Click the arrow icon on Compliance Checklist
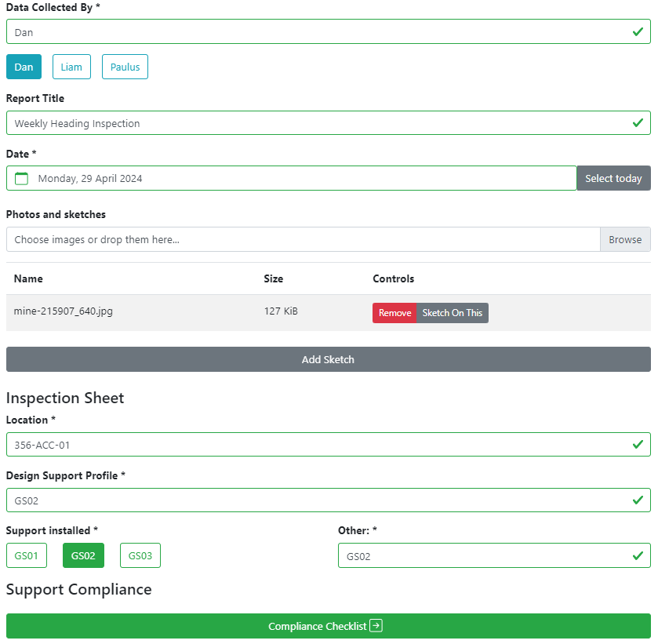 (376, 626)
